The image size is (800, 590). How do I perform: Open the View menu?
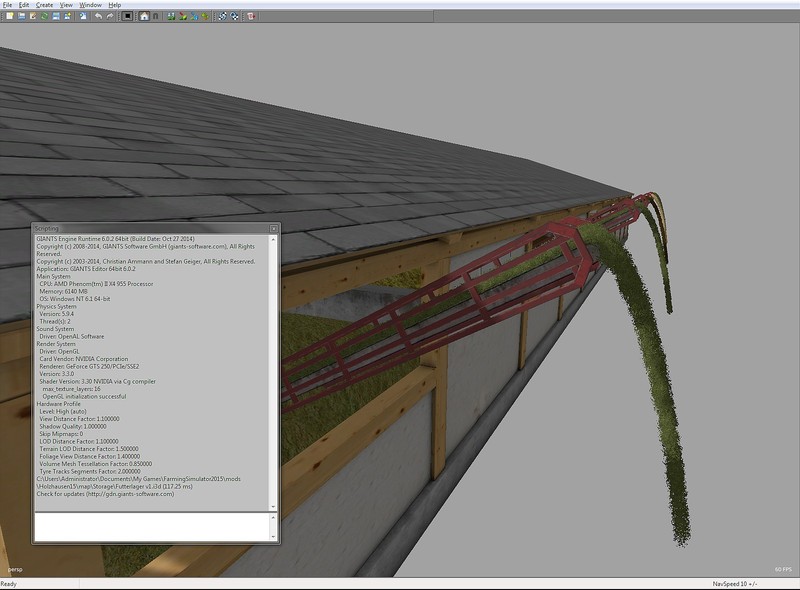(66, 5)
